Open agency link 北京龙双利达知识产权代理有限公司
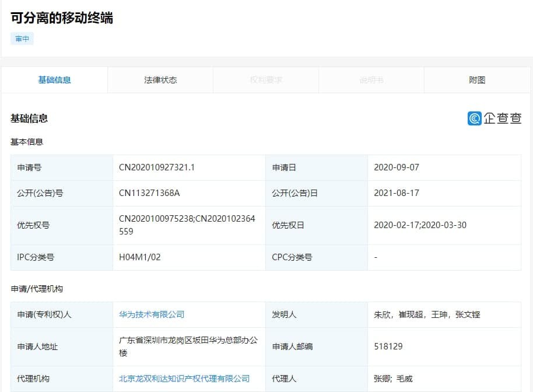This screenshot has width=533, height=392. 184,379
